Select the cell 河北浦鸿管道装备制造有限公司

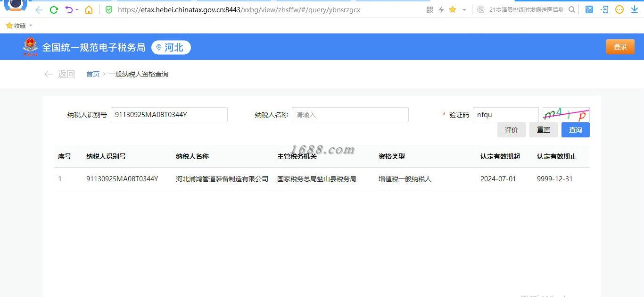pos(222,179)
